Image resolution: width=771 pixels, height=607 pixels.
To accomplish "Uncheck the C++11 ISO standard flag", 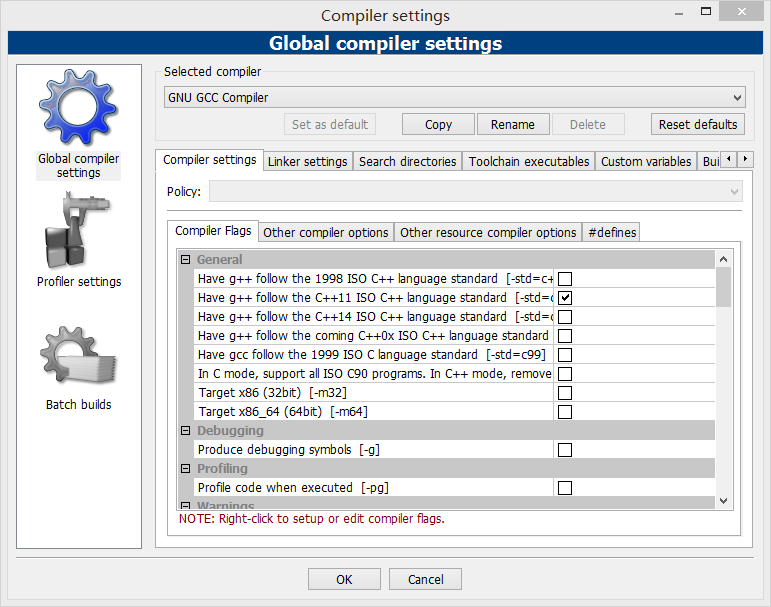I will (x=565, y=298).
